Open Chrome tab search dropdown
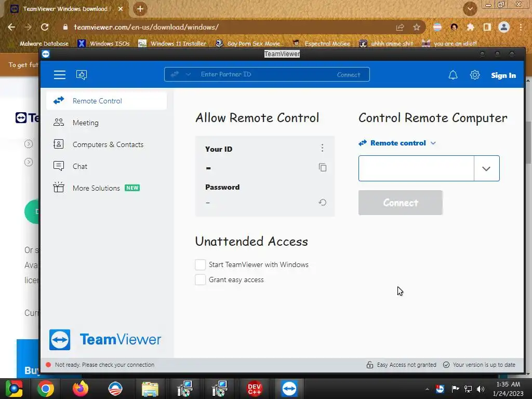This screenshot has height=399, width=532. pos(470,9)
